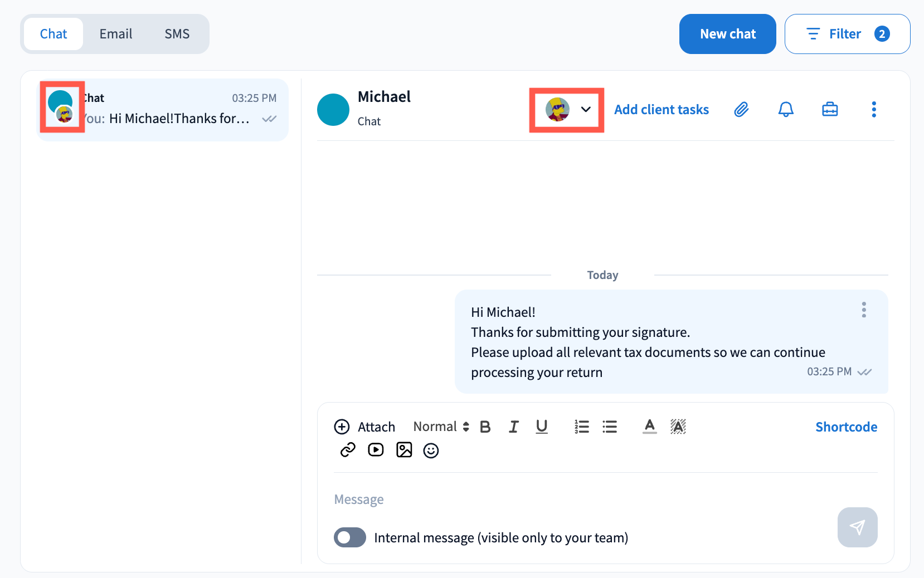Insert a link using the link icon
The image size is (924, 578).
coord(348,450)
